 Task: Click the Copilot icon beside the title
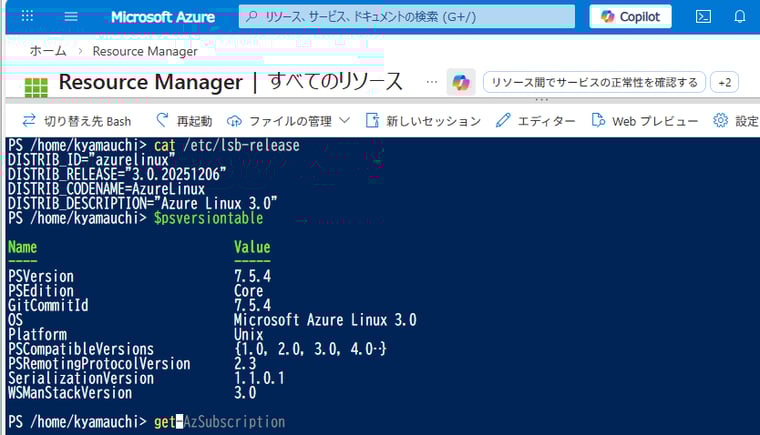pyautogui.click(x=461, y=82)
